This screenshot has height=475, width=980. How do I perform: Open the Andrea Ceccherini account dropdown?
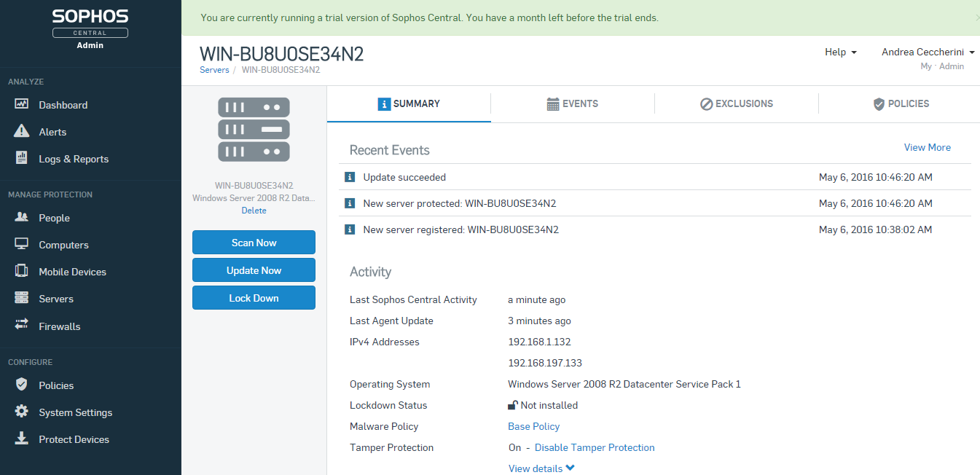click(x=928, y=52)
